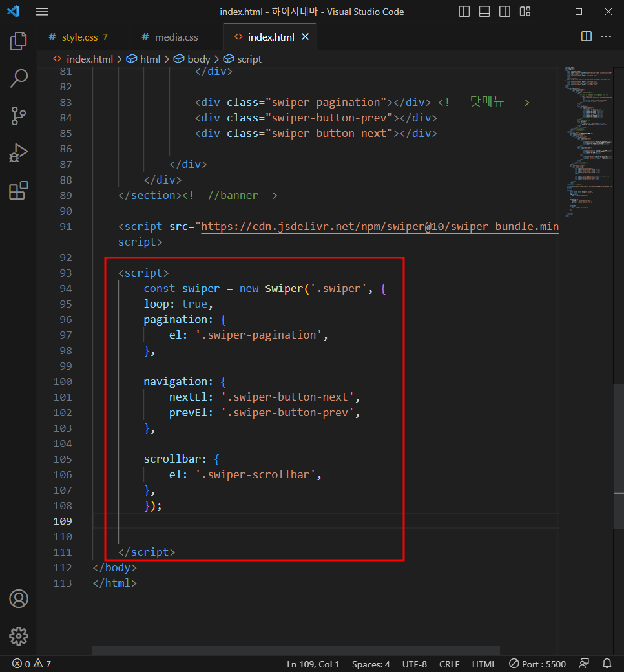
Task: Click on 'navigation: {' line
Action: (185, 381)
